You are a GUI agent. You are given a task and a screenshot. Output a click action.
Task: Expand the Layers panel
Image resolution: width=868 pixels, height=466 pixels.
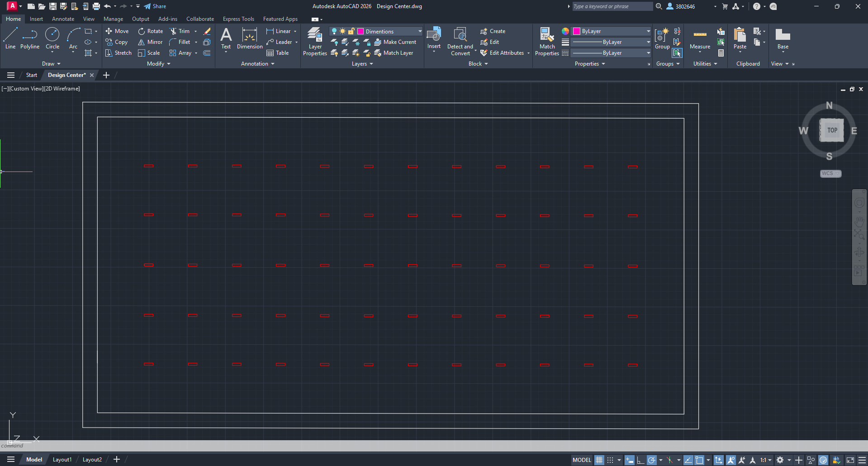click(362, 64)
